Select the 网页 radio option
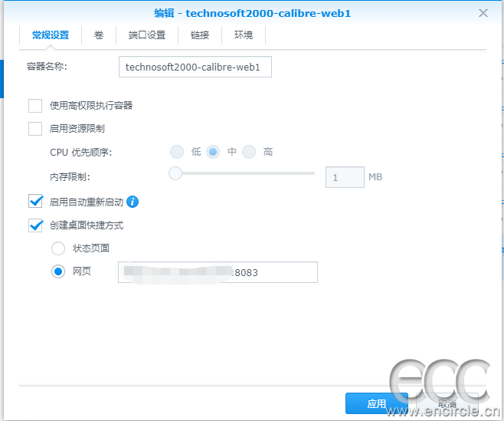This screenshot has width=504, height=421. [58, 271]
